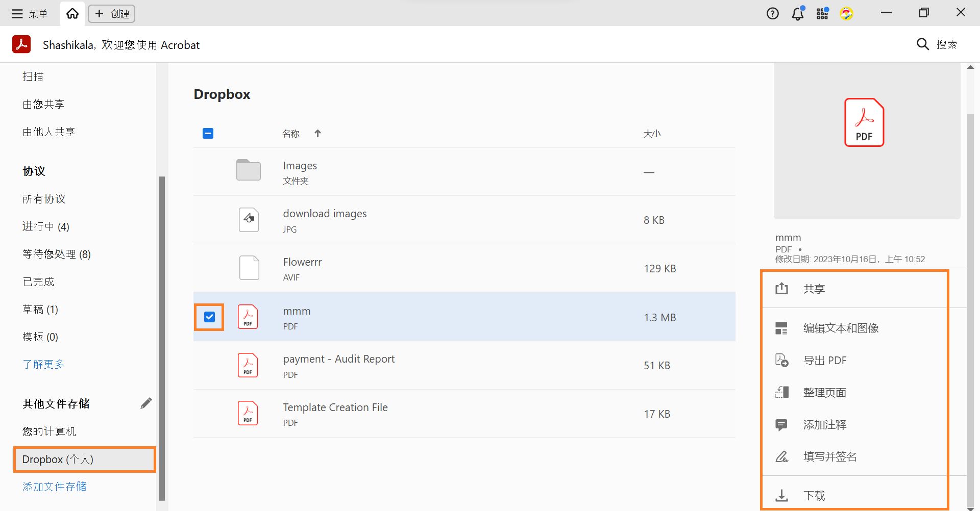Click the Download icon in actions panel

781,495
